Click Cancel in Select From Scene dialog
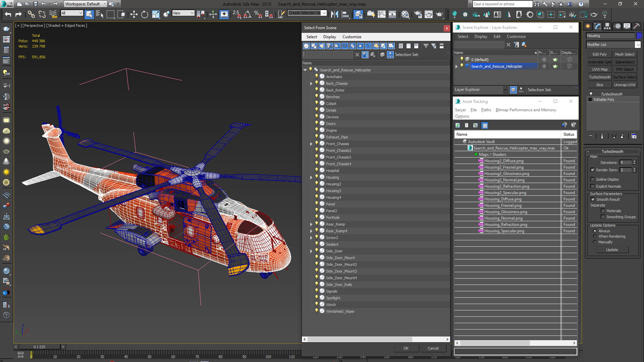This screenshot has width=644, height=362. click(x=433, y=348)
